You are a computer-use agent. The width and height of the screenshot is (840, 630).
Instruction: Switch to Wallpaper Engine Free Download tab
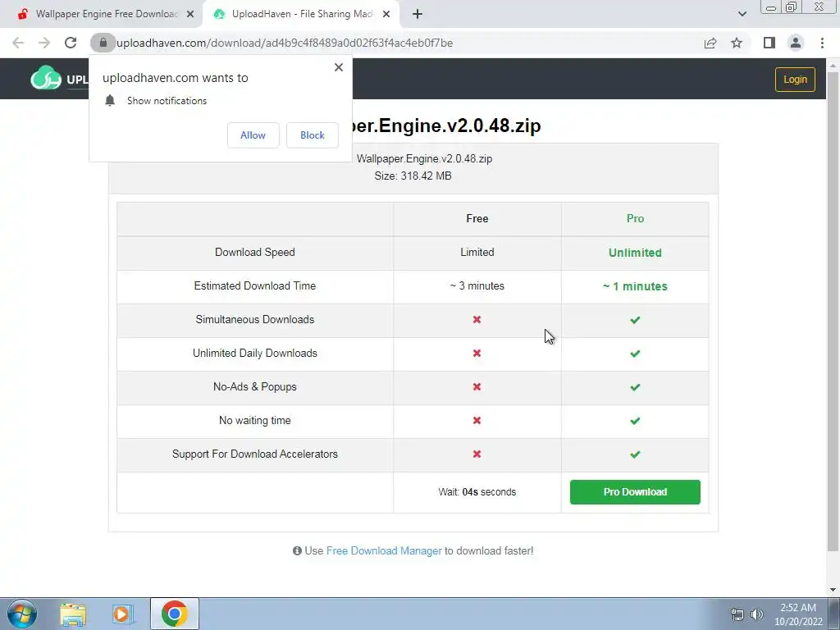[101, 15]
